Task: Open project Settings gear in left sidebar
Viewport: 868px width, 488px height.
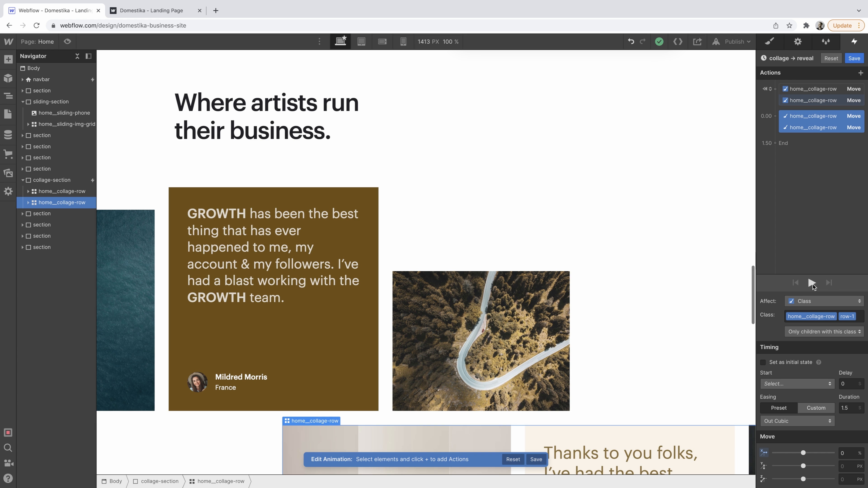Action: pyautogui.click(x=8, y=191)
